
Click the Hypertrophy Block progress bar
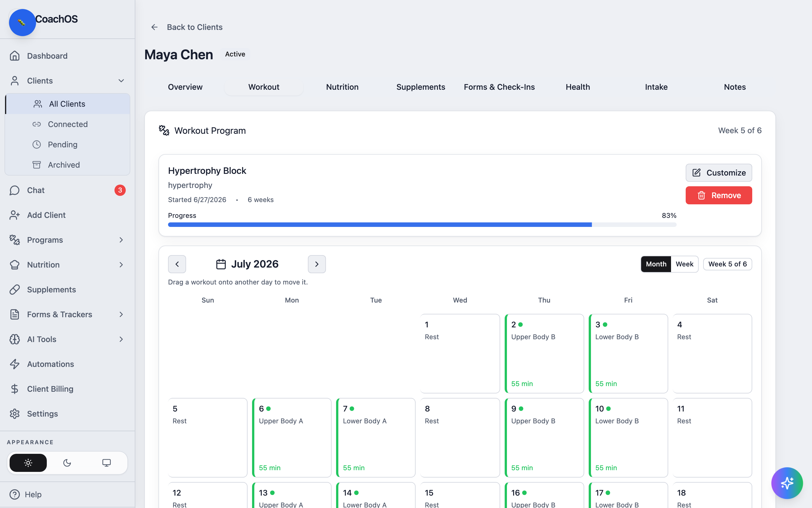pyautogui.click(x=422, y=225)
